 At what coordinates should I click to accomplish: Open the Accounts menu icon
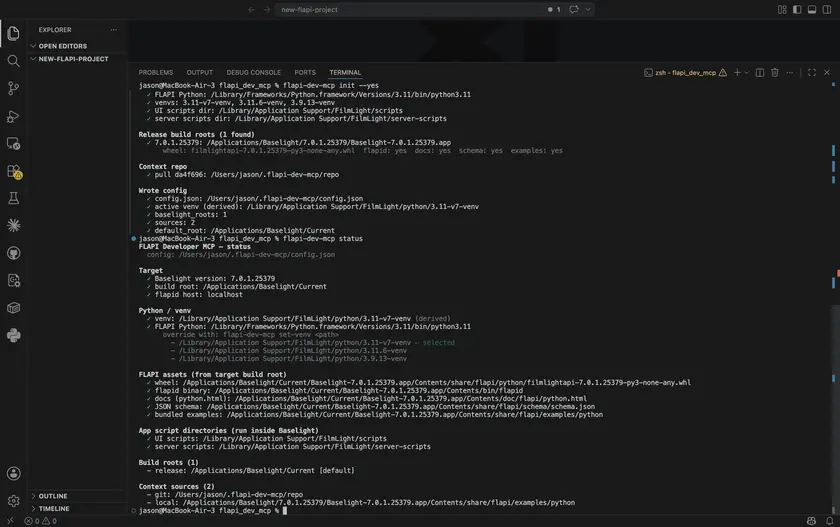(13, 473)
